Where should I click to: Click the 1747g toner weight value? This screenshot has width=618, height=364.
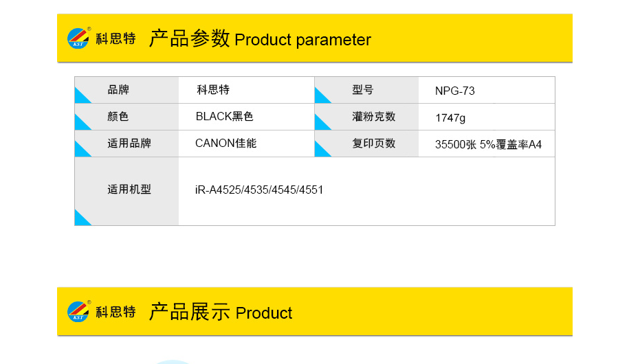450,118
